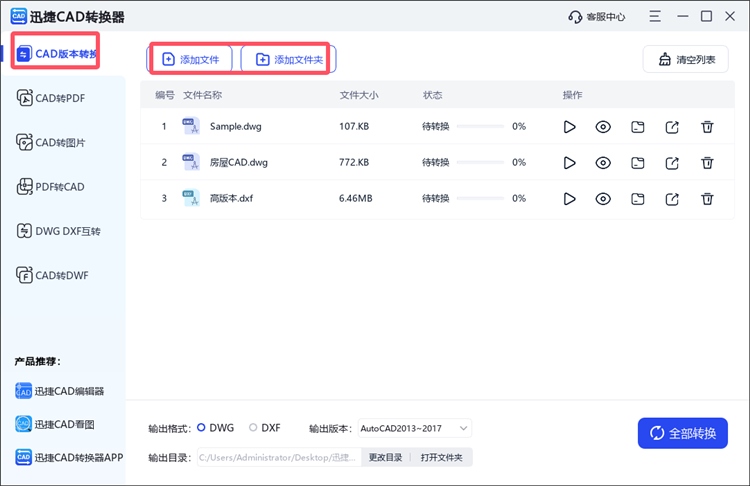Click 全部转换 to convert all

point(683,433)
